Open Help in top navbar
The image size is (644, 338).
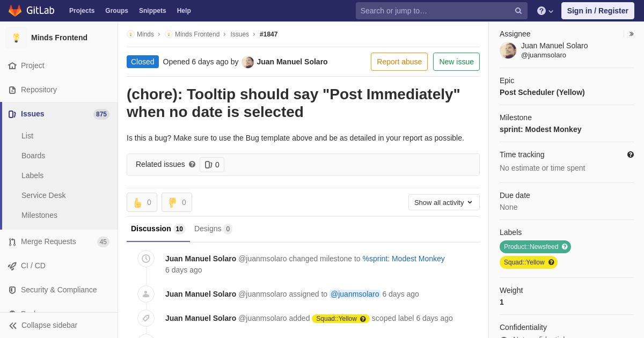(x=184, y=11)
